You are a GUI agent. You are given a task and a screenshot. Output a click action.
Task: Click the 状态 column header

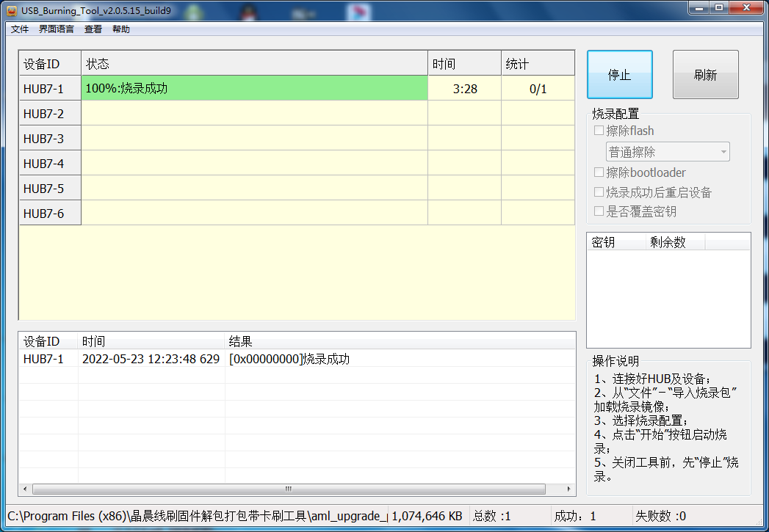254,63
